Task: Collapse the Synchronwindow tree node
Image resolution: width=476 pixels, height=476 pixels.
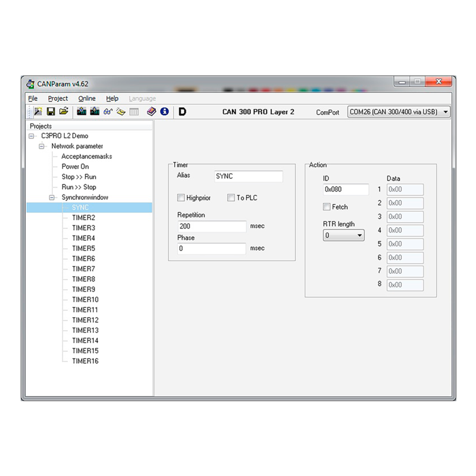Action: pos(52,198)
